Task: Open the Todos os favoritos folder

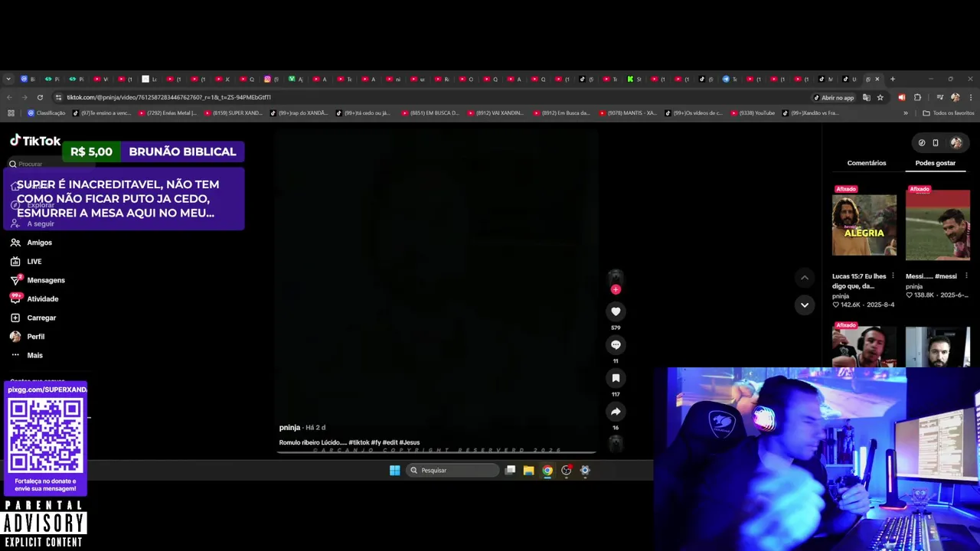Action: (x=949, y=113)
